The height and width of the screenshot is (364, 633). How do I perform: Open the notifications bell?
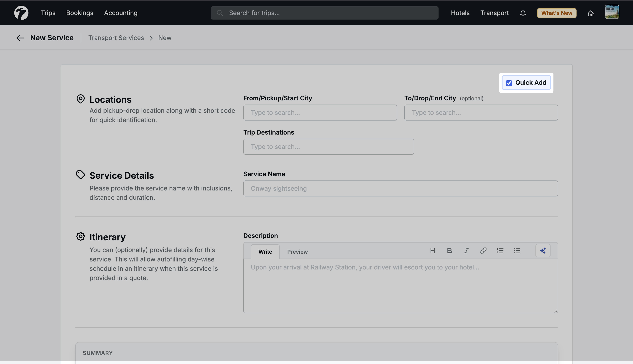click(523, 13)
